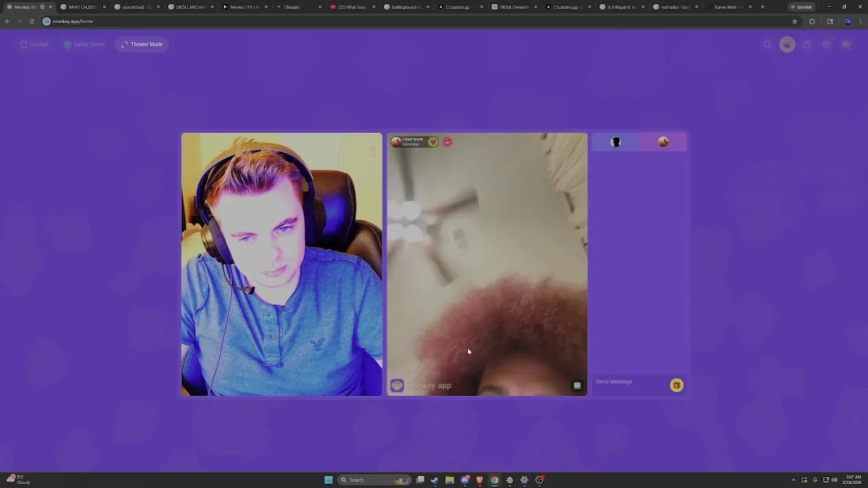Image resolution: width=868 pixels, height=488 pixels.
Task: Open search icon in Monkey header
Action: tap(768, 45)
